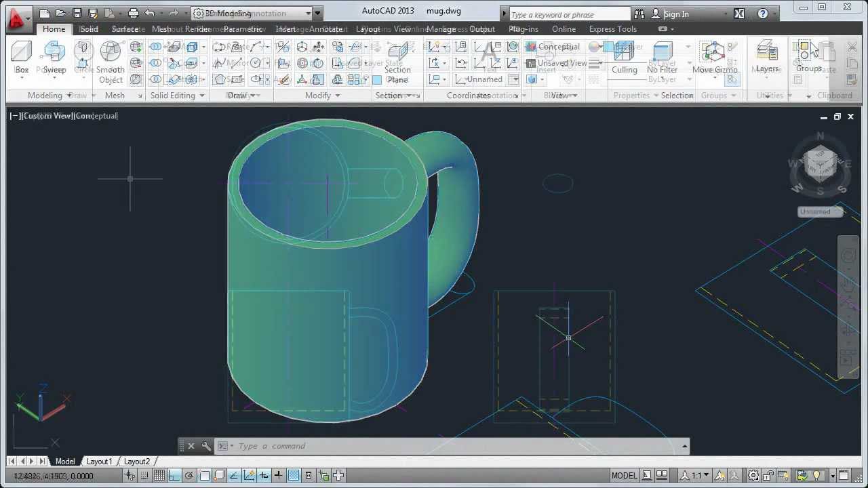Toggle grid display in the status bar

159,475
